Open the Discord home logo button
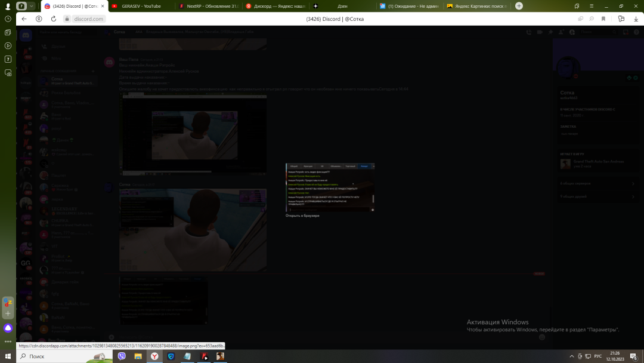 coord(26,35)
